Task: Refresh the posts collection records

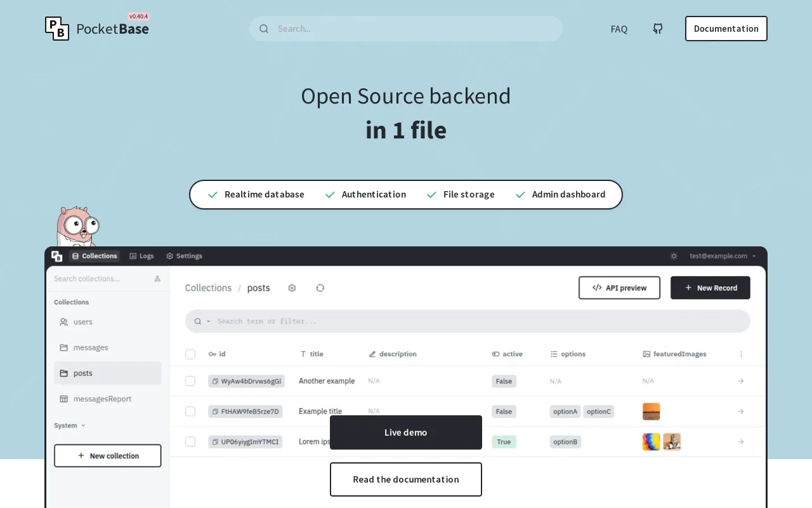Action: (320, 288)
